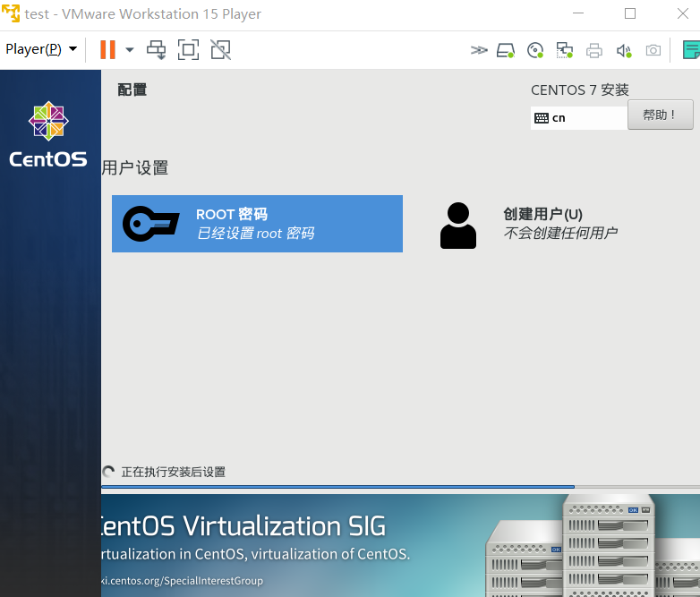Enter full screen mode
The image size is (700, 597).
click(x=188, y=49)
